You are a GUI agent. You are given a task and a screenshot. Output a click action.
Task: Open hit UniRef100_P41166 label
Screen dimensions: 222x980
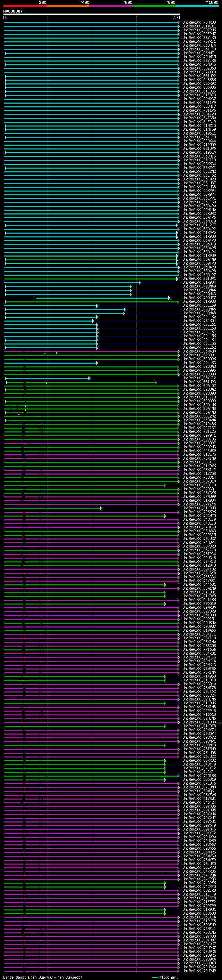coord(199,600)
